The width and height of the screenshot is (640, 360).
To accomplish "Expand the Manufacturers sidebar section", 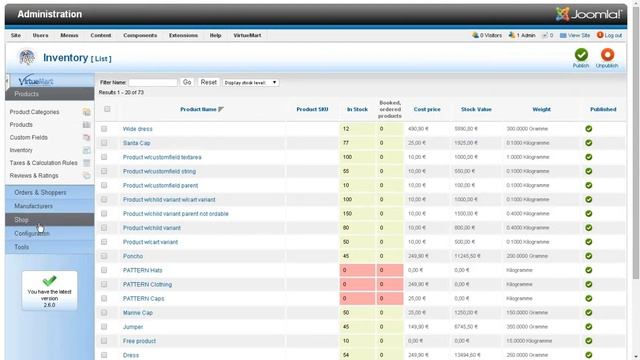I will coord(50,206).
